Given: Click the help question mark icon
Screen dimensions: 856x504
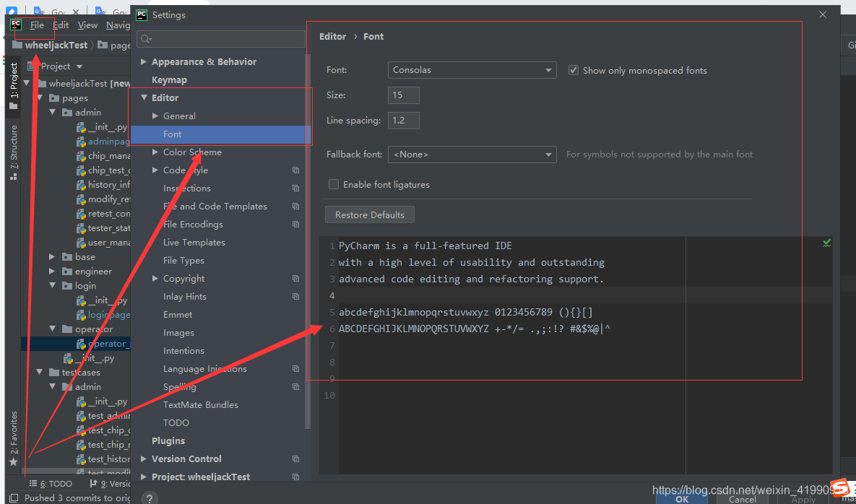Looking at the screenshot, I should click(x=150, y=498).
